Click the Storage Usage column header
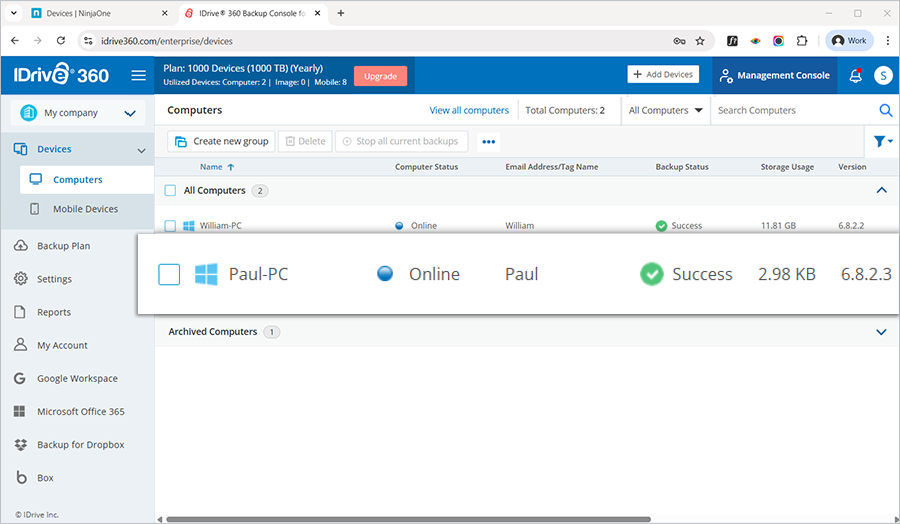This screenshot has width=900, height=524. coord(787,167)
